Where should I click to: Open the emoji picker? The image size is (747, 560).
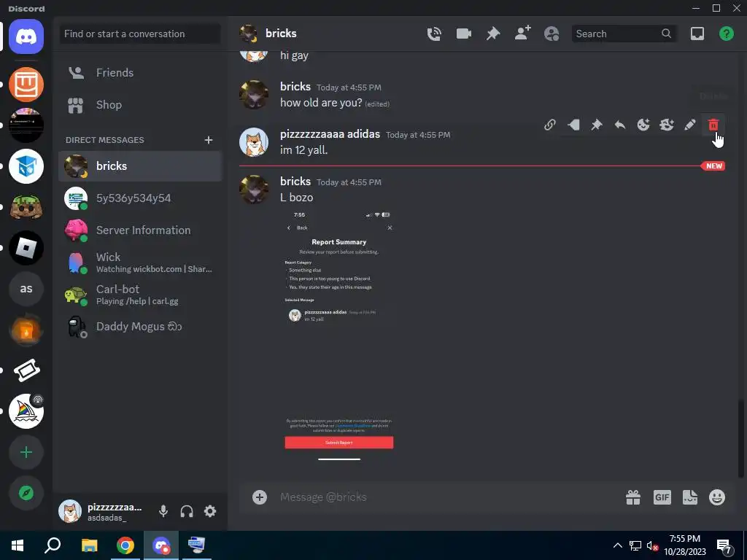tap(717, 497)
